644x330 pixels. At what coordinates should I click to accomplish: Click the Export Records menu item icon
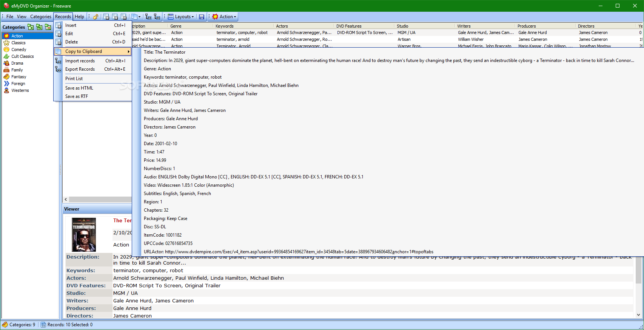pos(59,69)
